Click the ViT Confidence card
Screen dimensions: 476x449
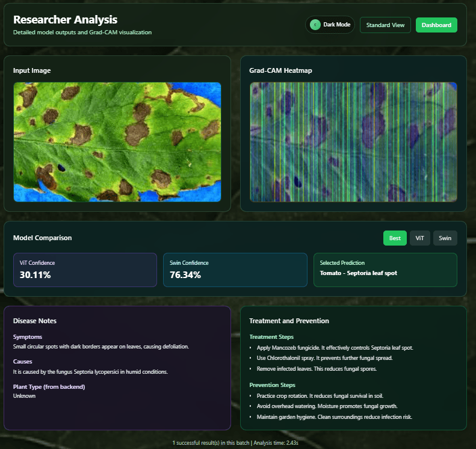[85, 270]
